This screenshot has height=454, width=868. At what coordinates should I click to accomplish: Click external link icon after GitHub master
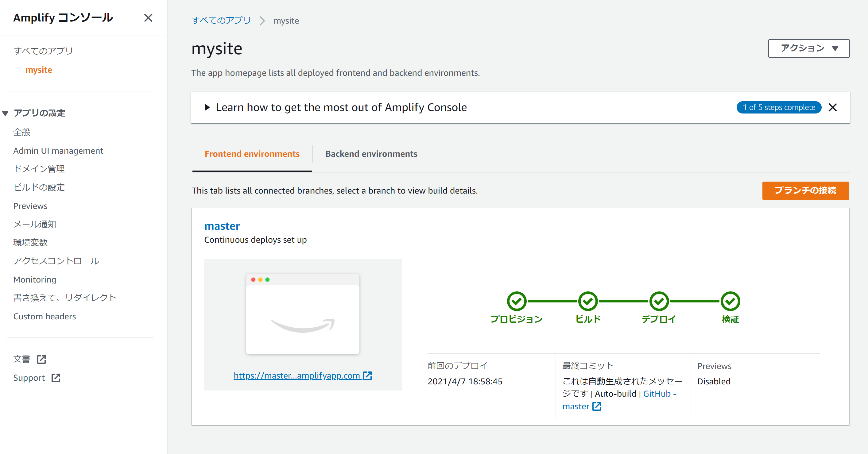(x=596, y=406)
